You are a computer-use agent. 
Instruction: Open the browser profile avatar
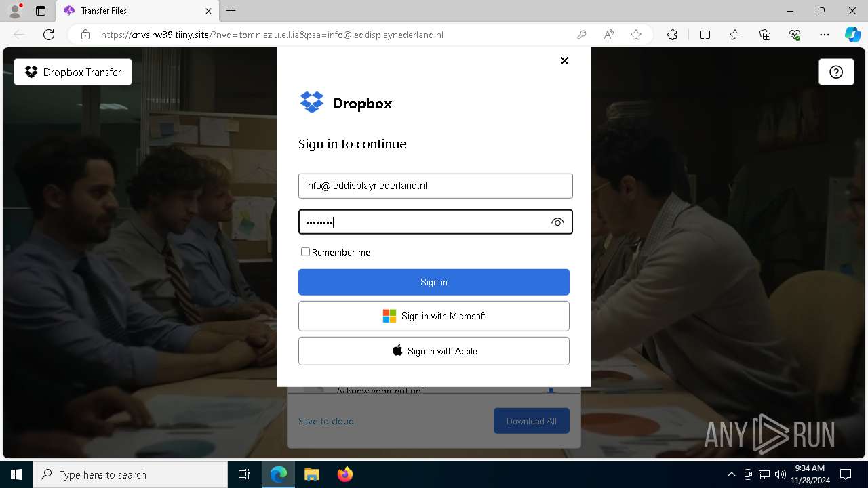(x=15, y=11)
